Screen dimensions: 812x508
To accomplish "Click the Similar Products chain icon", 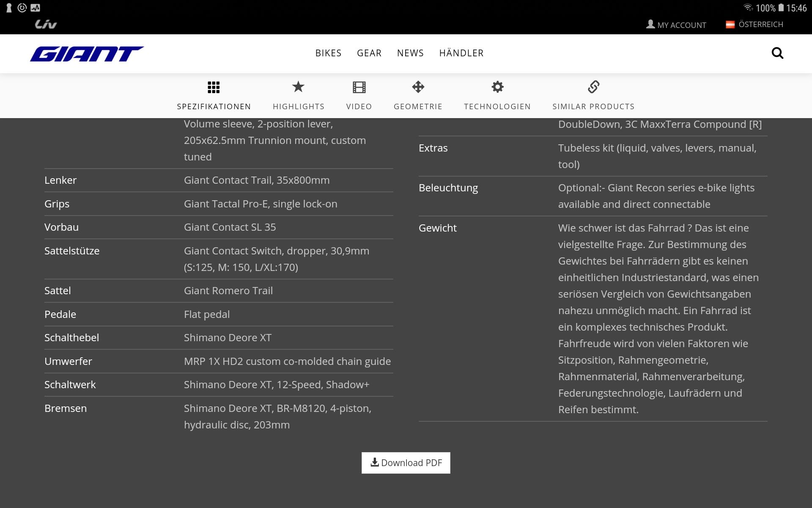I will pyautogui.click(x=593, y=87).
